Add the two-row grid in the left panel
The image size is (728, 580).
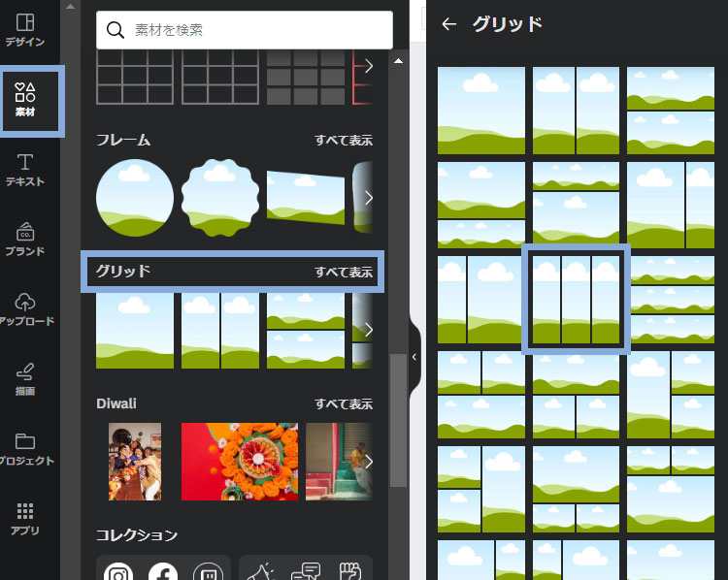(x=306, y=331)
